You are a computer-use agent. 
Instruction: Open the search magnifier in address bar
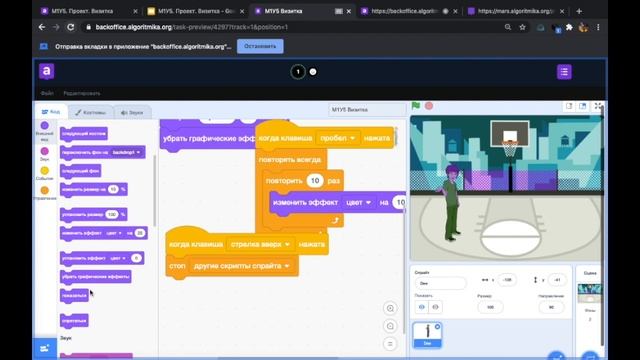point(508,27)
